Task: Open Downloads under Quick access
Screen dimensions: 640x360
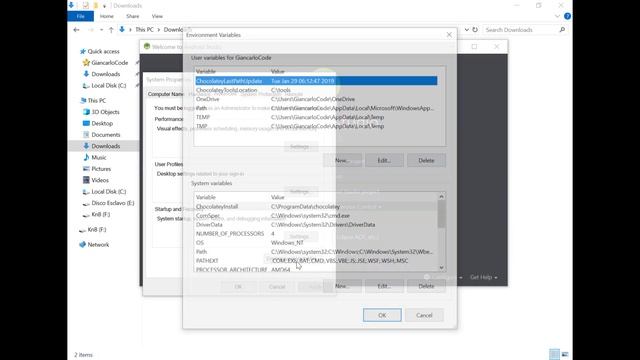Action: pos(102,74)
